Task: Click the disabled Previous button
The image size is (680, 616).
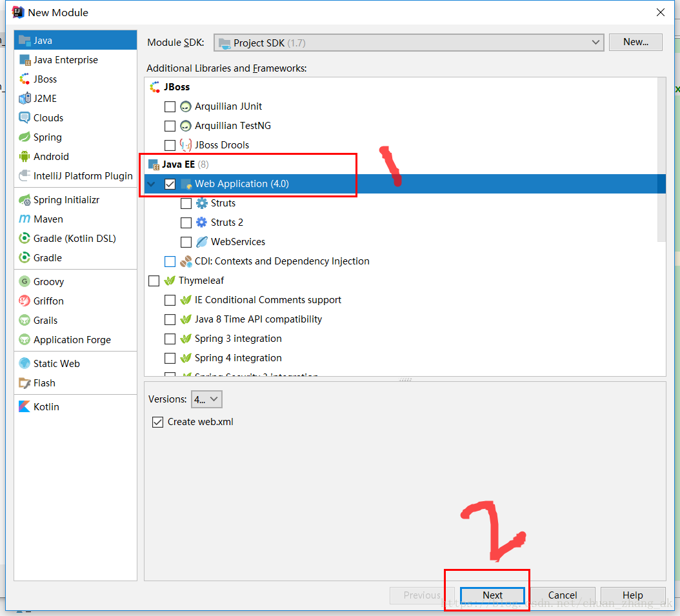Action: (421, 595)
